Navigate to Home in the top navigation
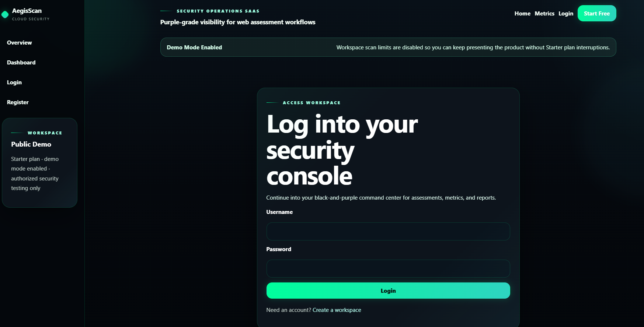 pos(522,14)
